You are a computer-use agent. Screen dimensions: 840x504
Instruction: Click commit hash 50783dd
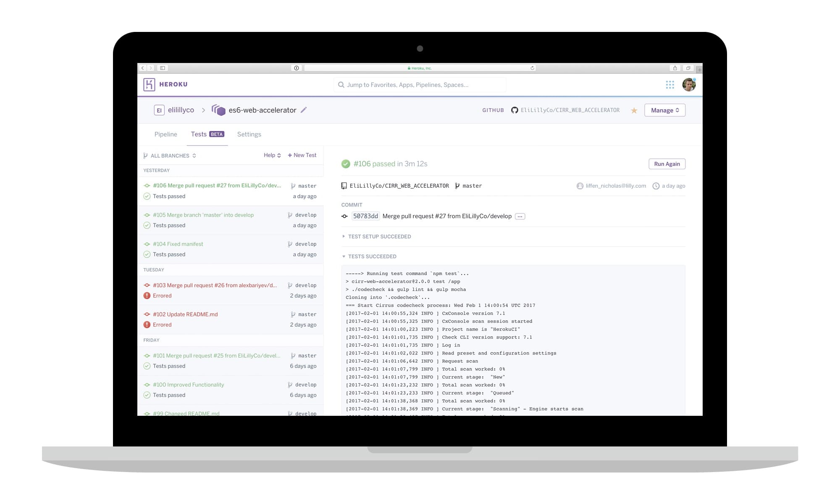365,216
